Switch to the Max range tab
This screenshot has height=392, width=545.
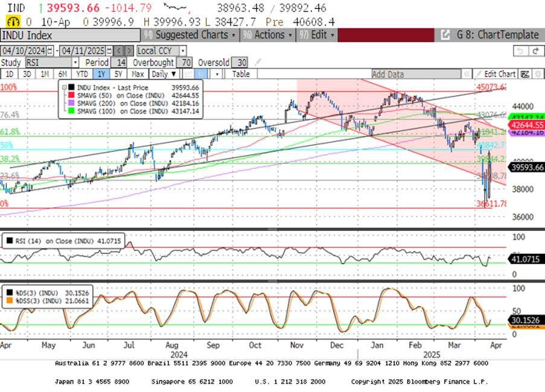tap(138, 74)
